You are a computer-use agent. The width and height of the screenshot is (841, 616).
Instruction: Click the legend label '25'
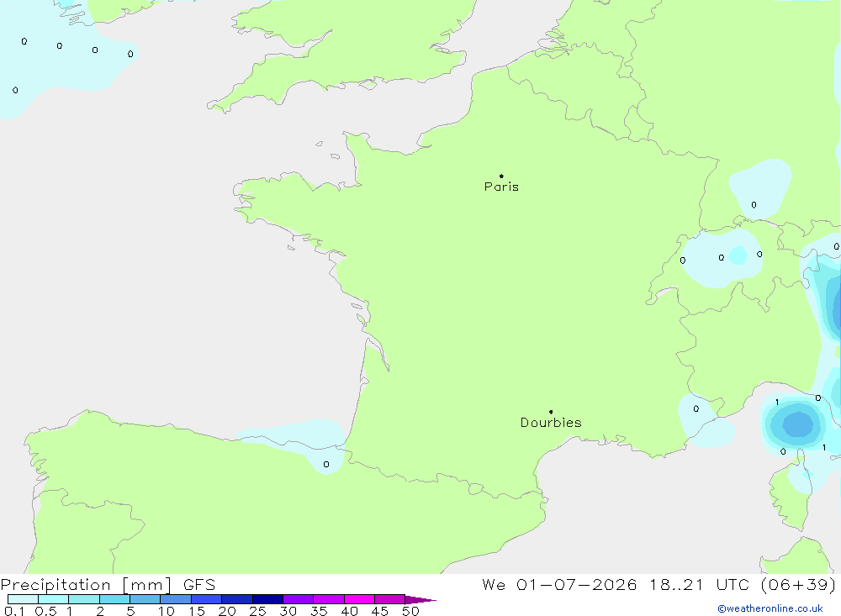[257, 611]
